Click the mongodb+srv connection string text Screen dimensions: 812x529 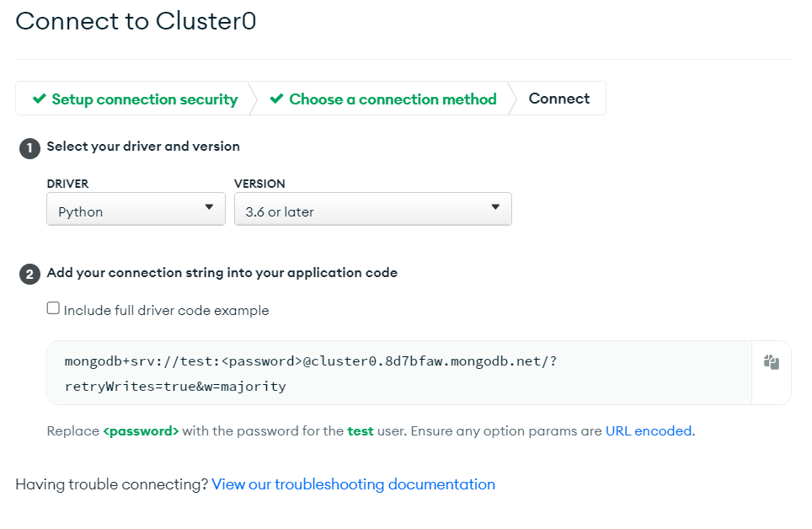311,373
